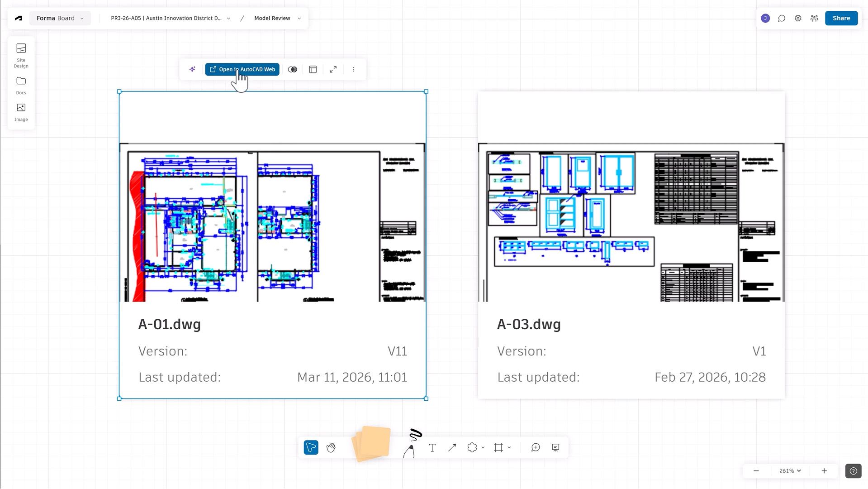Open the help question mark button
The height and width of the screenshot is (489, 868).
click(853, 471)
